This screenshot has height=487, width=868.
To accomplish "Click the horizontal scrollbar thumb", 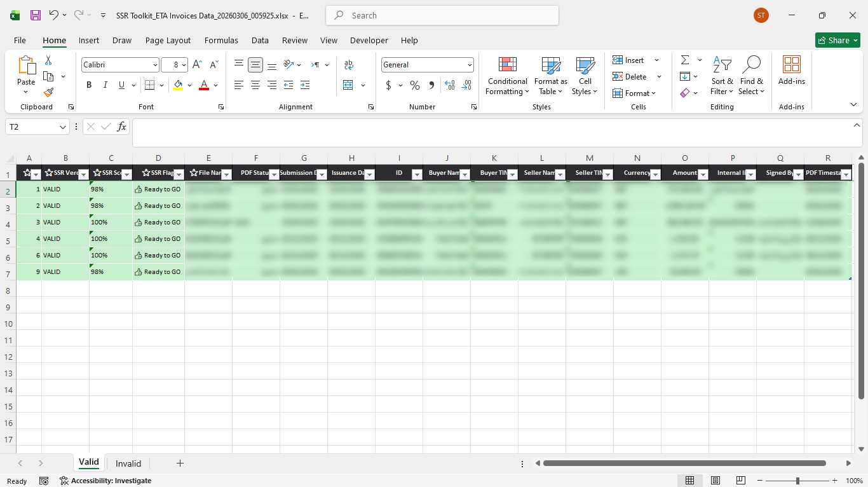I will tap(684, 463).
